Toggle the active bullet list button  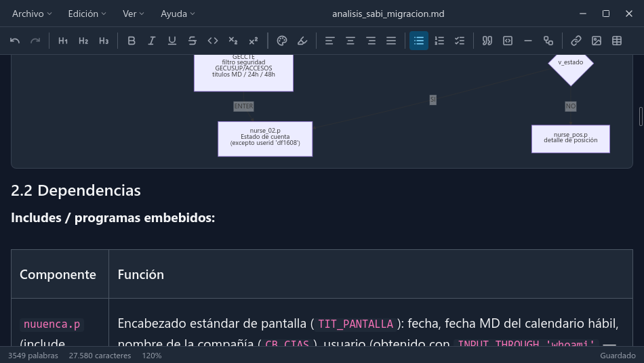pos(419,41)
